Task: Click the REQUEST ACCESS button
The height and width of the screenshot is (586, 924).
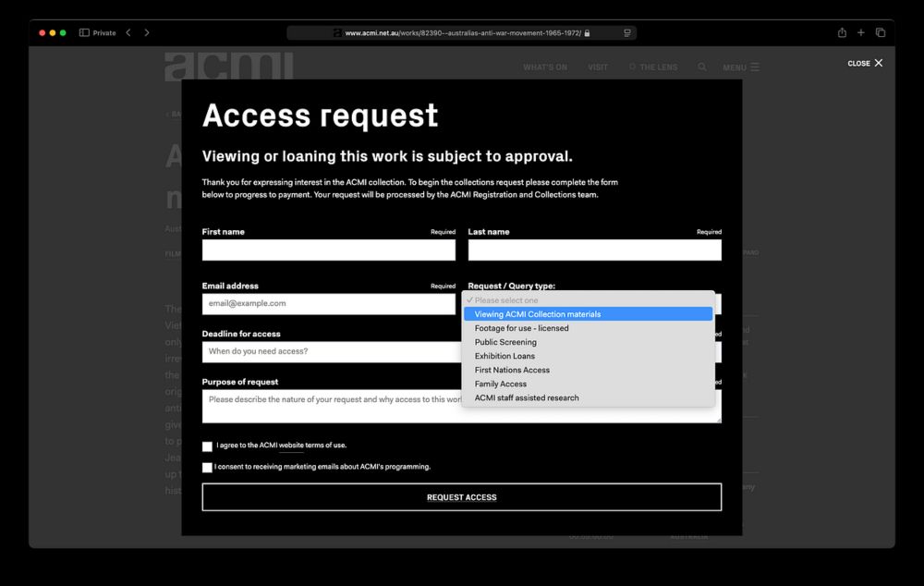Action: tap(461, 497)
